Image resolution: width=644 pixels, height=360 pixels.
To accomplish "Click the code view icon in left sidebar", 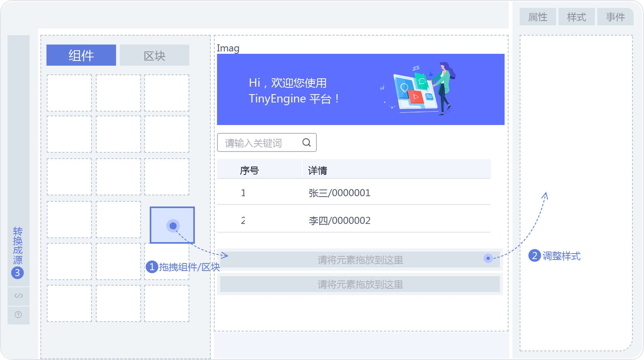I will 19,296.
